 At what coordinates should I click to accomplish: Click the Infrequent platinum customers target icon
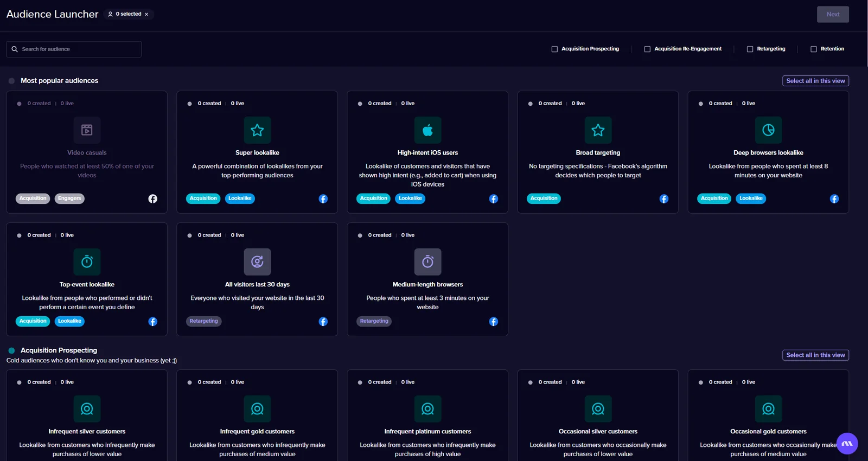[427, 409]
